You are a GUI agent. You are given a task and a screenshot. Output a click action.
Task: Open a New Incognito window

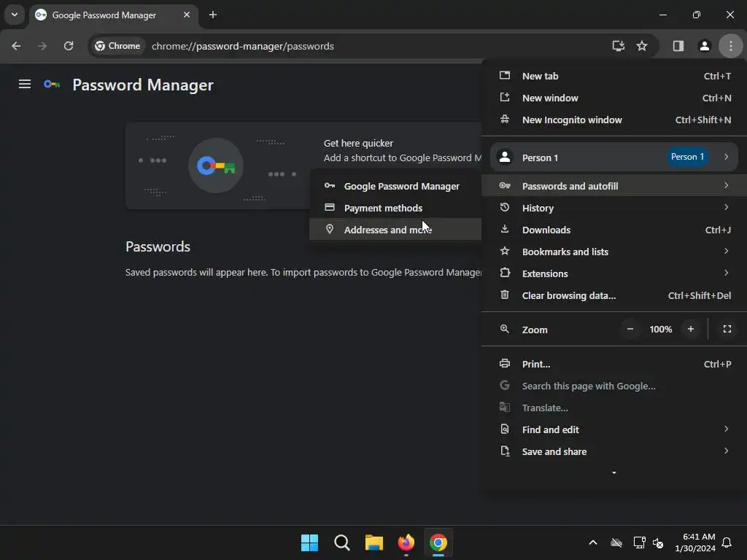614,120
